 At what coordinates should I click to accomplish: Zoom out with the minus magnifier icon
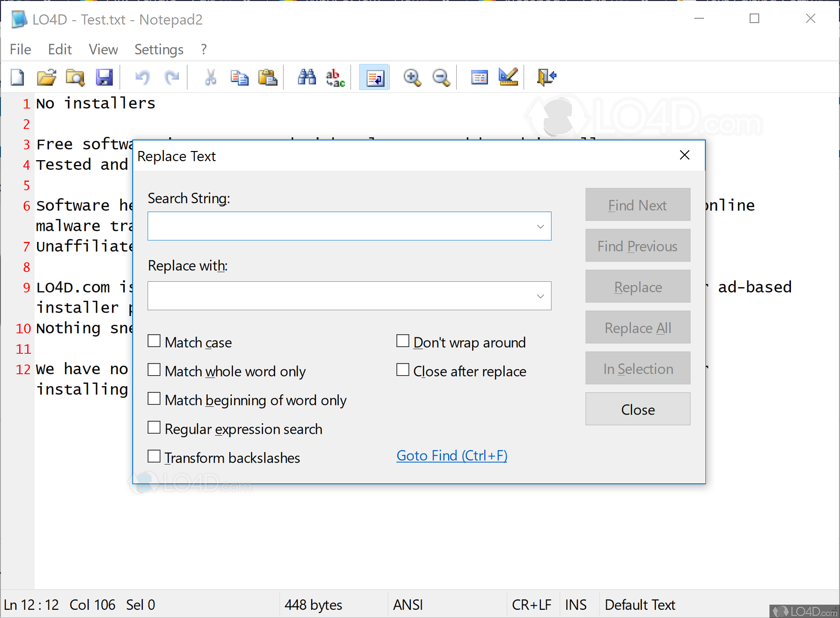point(441,77)
